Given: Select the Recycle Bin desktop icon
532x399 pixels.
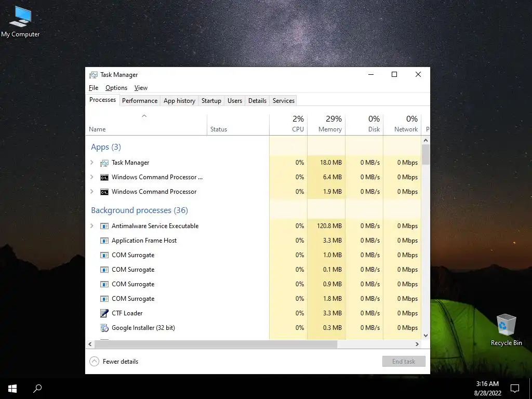Looking at the screenshot, I should click(x=506, y=329).
